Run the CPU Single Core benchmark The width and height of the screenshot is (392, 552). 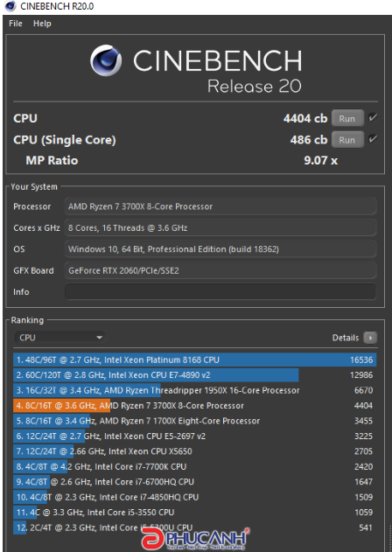pyautogui.click(x=347, y=140)
